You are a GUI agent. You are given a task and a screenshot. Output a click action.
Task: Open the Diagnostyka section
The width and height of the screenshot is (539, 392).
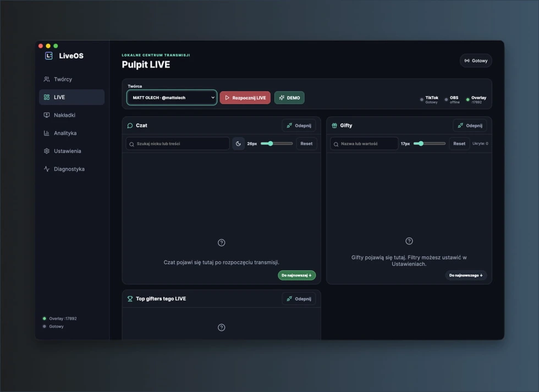[72, 169]
